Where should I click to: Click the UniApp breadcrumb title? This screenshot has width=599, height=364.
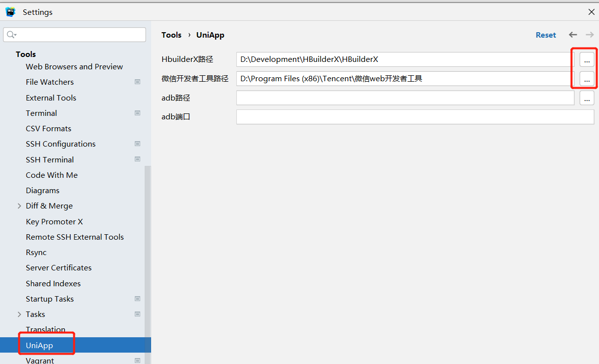[210, 35]
